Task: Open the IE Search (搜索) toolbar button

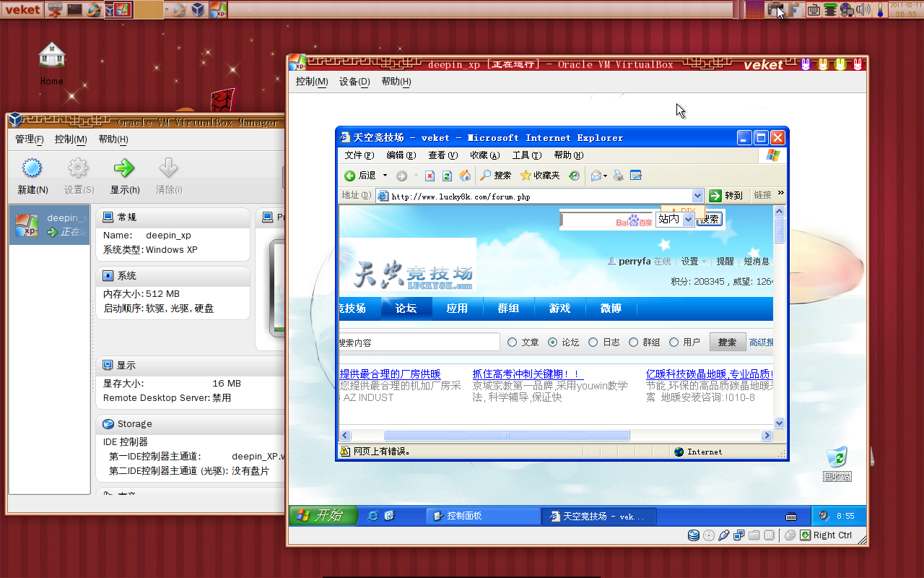Action: (496, 176)
